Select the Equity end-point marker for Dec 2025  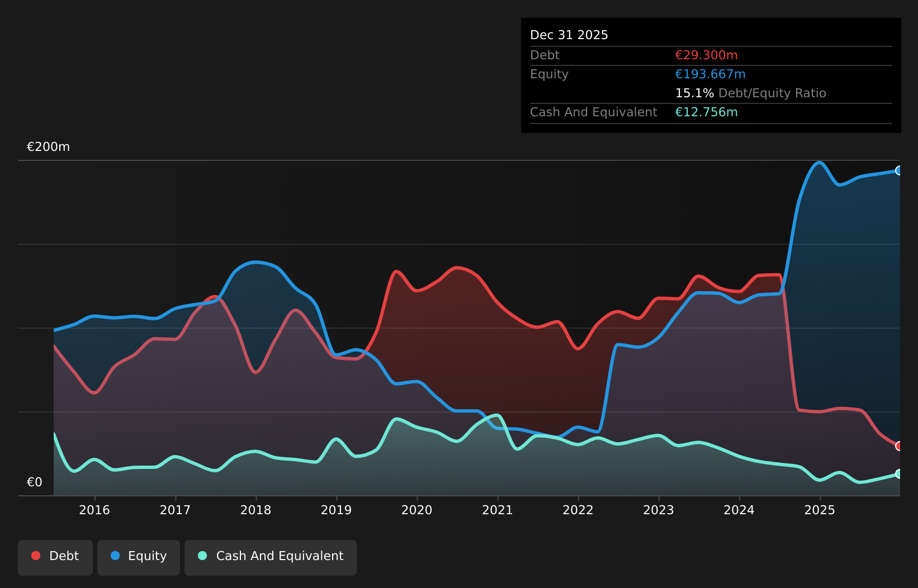point(899,170)
